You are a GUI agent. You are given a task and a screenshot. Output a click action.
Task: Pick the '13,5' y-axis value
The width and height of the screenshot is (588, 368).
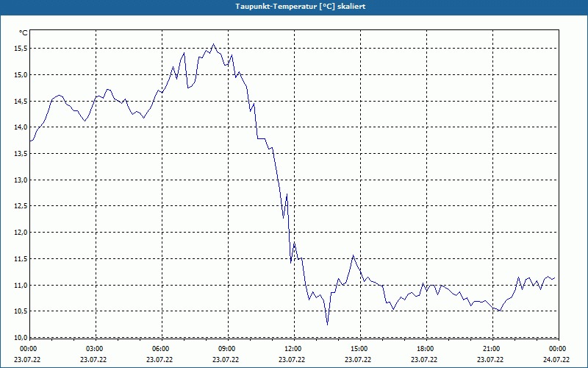click(x=21, y=154)
